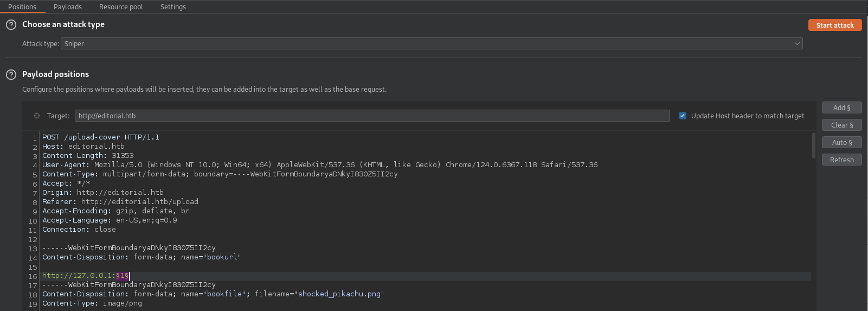This screenshot has height=311, width=868.
Task: Open help for Payload positions
Action: coord(11,74)
